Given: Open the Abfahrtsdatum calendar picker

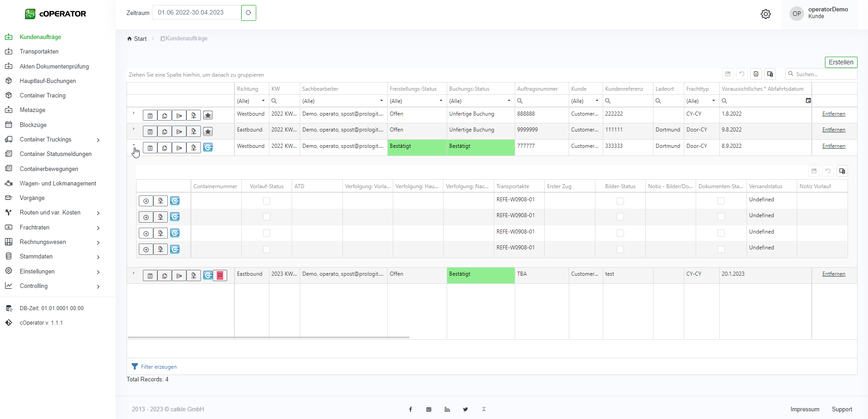Looking at the screenshot, I should click(808, 101).
